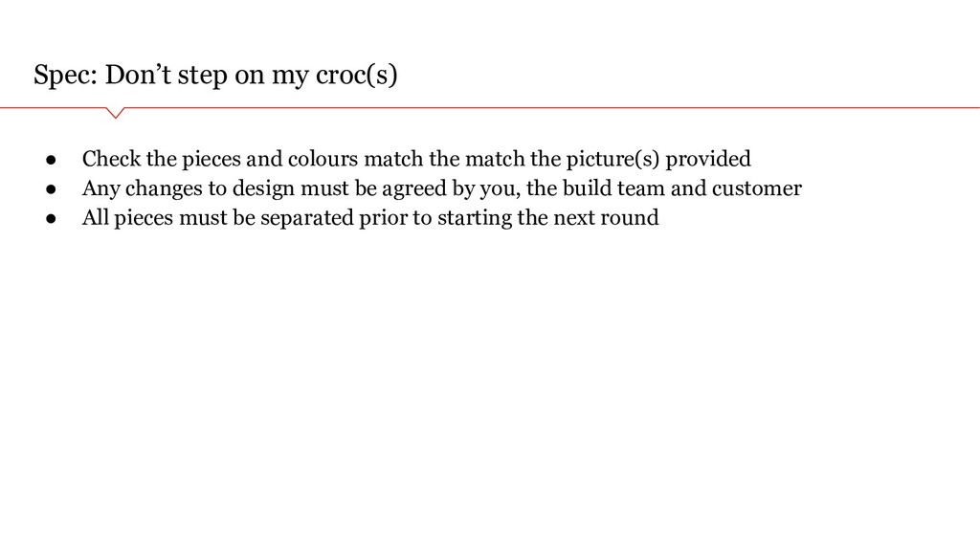Click the first bullet point marker

[x=52, y=160]
